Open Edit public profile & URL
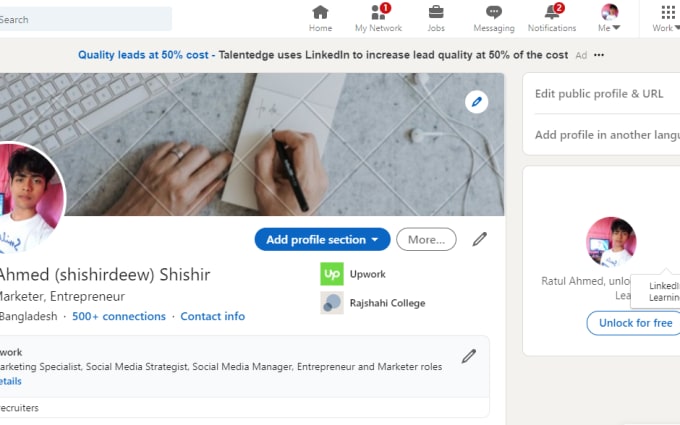This screenshot has height=425, width=680. pos(599,93)
